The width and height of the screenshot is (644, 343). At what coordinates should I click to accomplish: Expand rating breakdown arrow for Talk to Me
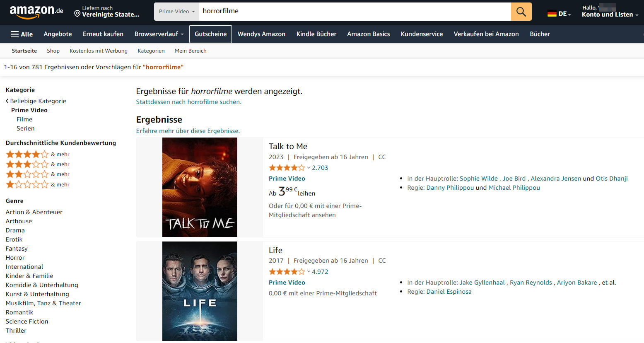pos(309,168)
